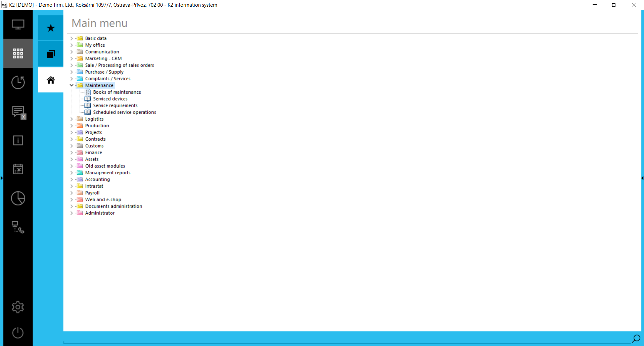Expand the Communication folder
Viewport: 644px width, 346px height.
(x=72, y=52)
